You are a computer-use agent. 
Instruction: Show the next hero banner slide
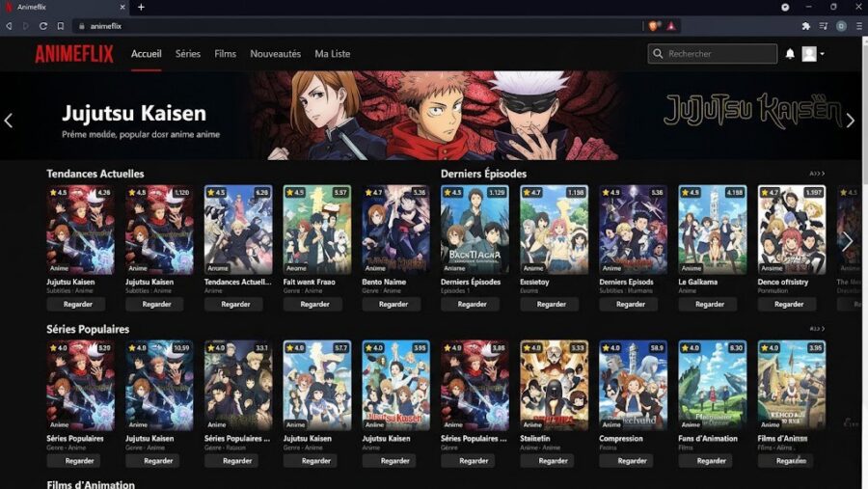[x=851, y=121]
